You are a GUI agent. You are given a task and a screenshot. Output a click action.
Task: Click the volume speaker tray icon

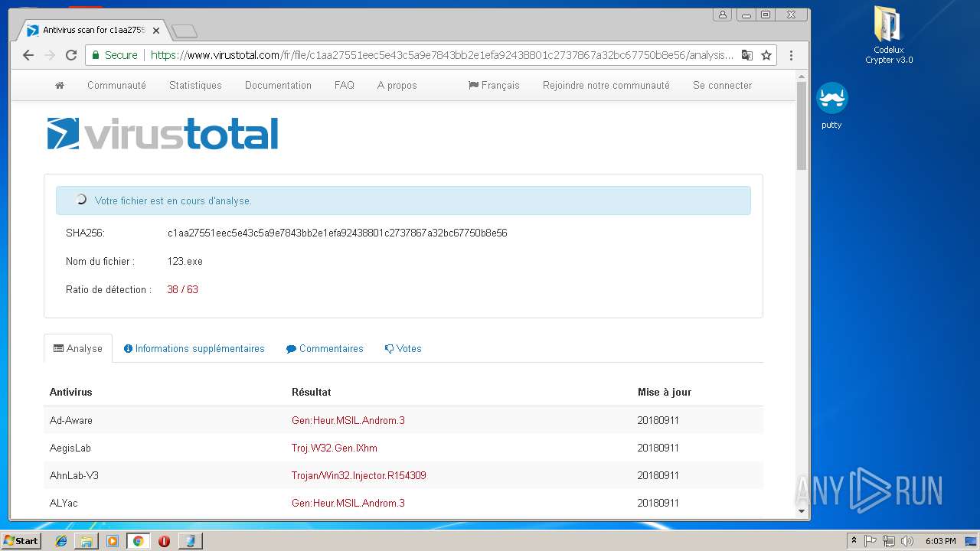point(907,541)
